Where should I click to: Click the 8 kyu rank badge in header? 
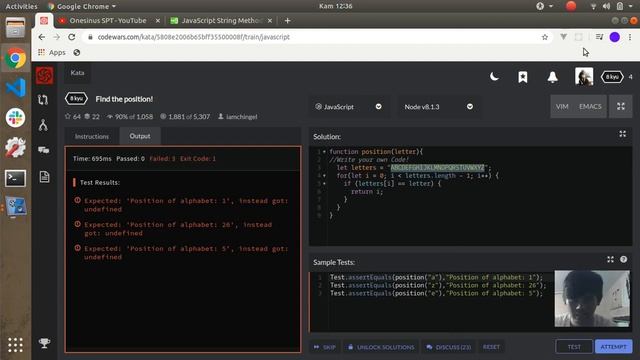[x=612, y=77]
